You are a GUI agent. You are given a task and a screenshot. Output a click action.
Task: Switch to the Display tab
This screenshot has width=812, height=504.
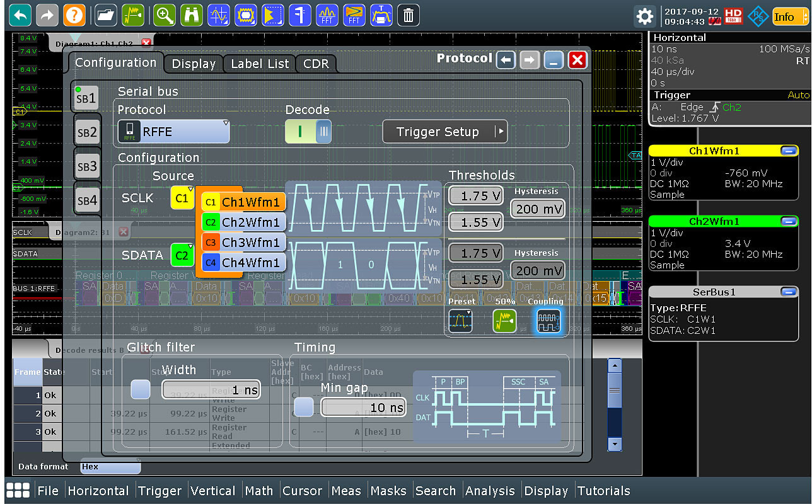coord(194,64)
